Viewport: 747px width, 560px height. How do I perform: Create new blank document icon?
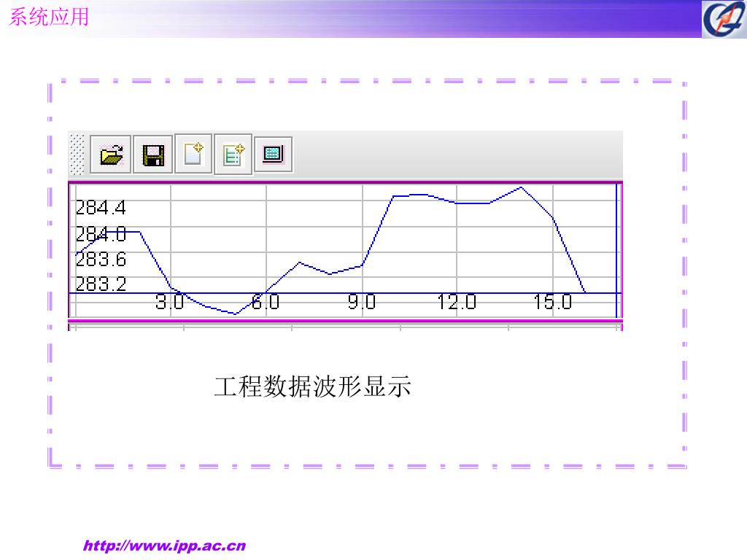pyautogui.click(x=193, y=154)
